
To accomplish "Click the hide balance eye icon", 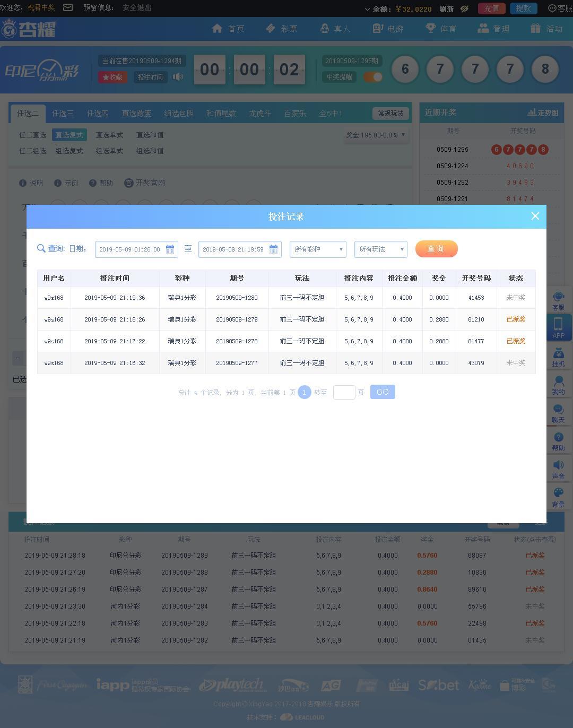I will click(x=464, y=8).
